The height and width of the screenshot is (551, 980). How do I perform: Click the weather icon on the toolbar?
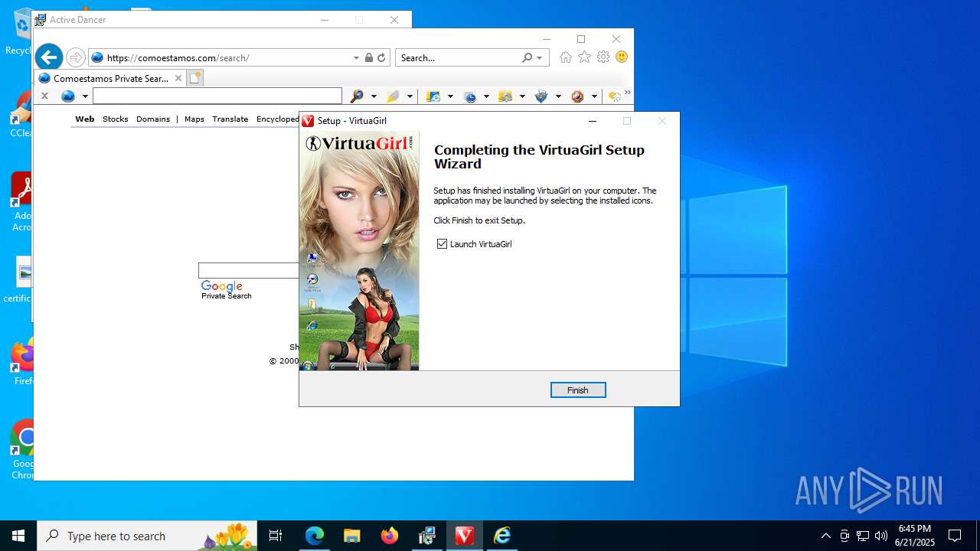click(614, 96)
